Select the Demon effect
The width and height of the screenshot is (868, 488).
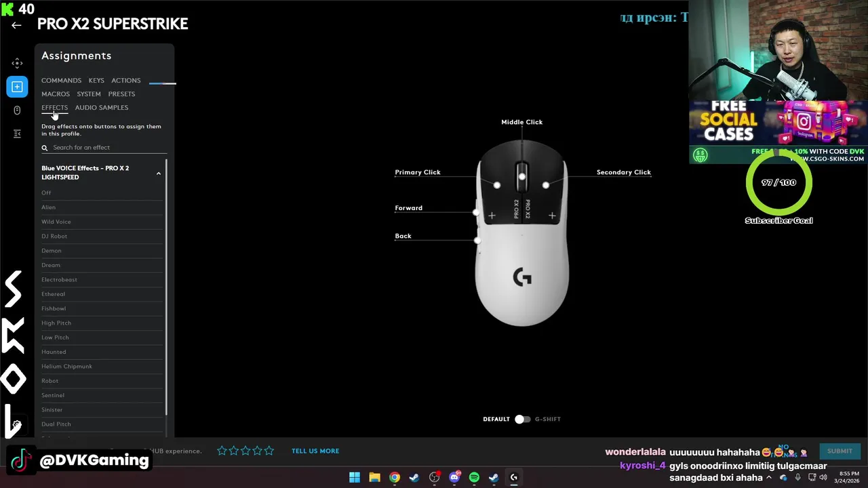[x=102, y=251]
